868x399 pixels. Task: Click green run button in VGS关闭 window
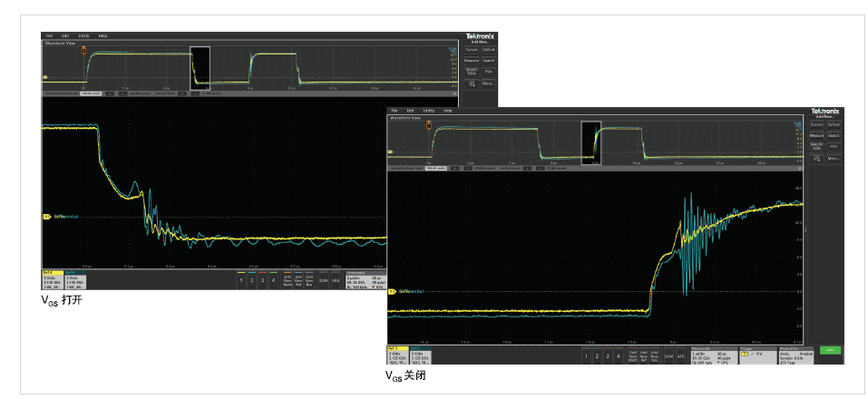pyautogui.click(x=830, y=350)
